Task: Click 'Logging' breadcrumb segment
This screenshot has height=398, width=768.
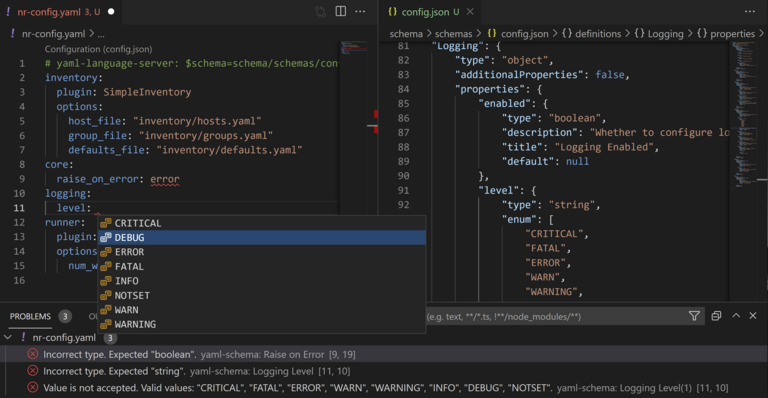Action: click(x=665, y=34)
